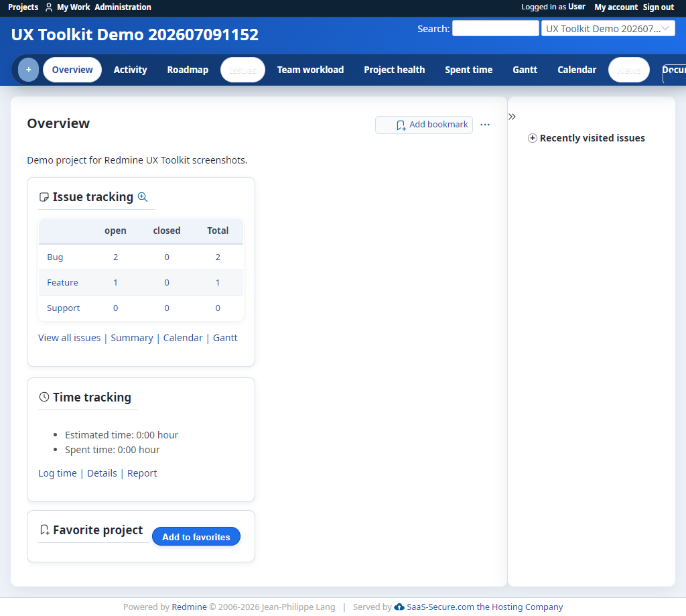Open the News tab

[x=628, y=70]
